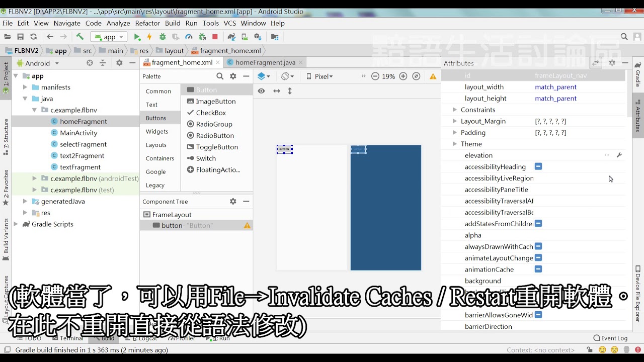Expand the Constraints attribute group
This screenshot has width=644, height=362.
(454, 110)
